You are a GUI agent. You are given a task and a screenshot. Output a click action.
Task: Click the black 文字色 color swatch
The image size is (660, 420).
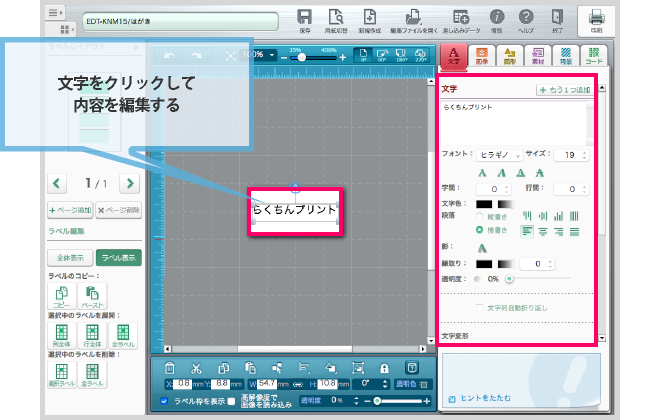pyautogui.click(x=487, y=204)
